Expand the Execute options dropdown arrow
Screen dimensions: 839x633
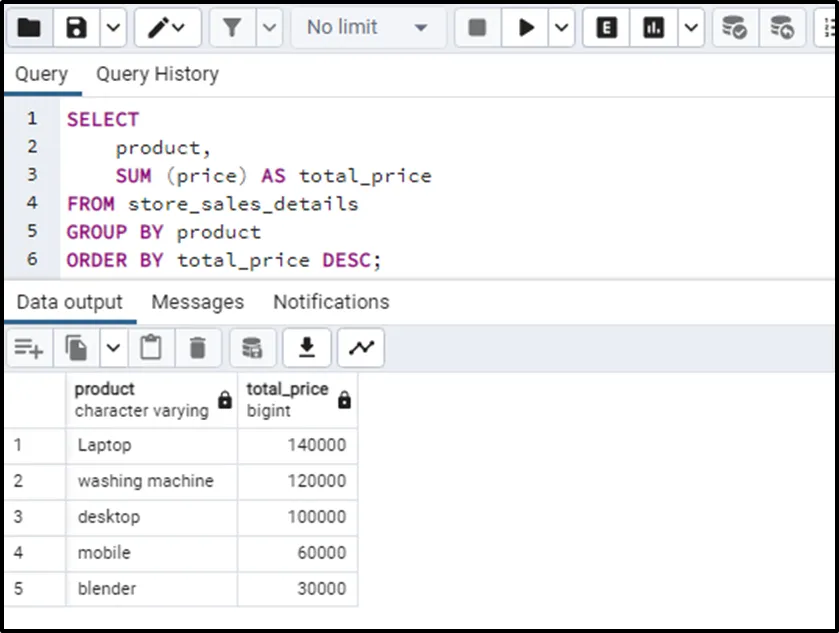coord(562,27)
